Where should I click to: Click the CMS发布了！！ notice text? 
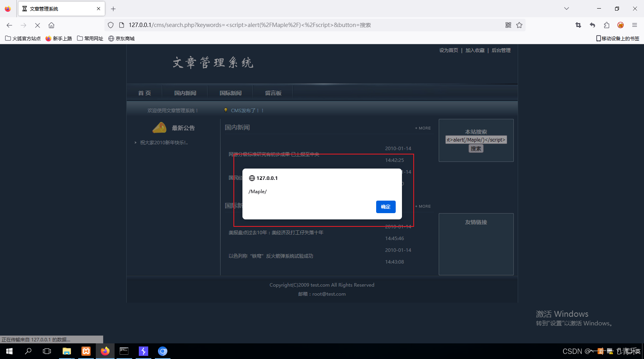pos(247,111)
